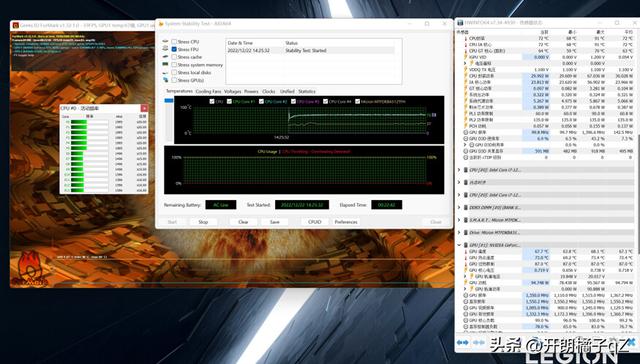Click thermometer icon on GPU 温度 row
Image resolution: width=640 pixels, height=364 pixels.
coord(466,252)
